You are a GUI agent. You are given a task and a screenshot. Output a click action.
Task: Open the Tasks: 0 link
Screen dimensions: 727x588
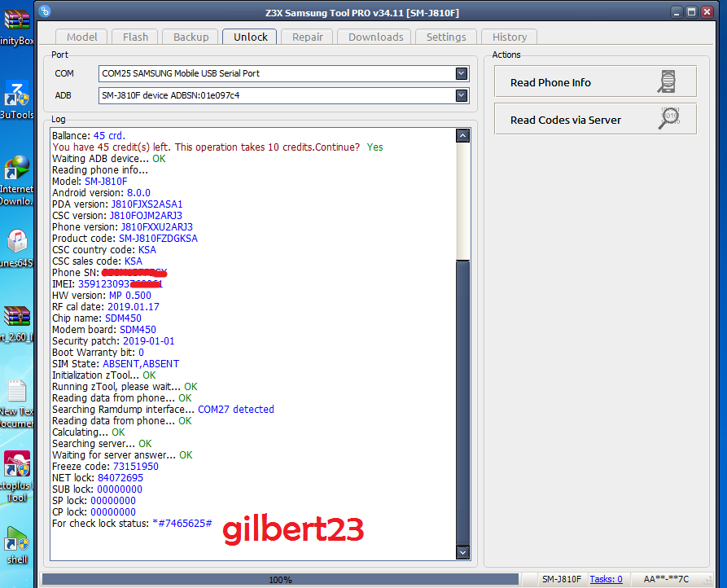[606, 579]
